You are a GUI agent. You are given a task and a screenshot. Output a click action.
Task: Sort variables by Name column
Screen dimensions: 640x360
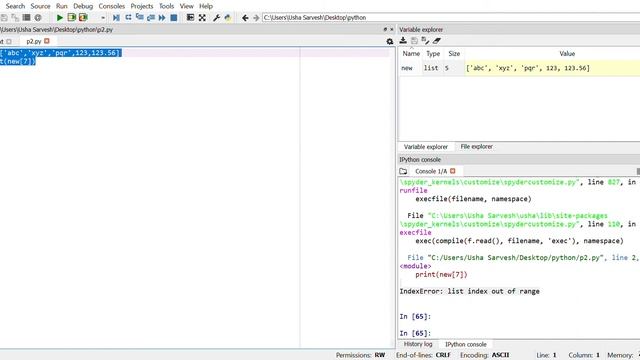tap(411, 53)
